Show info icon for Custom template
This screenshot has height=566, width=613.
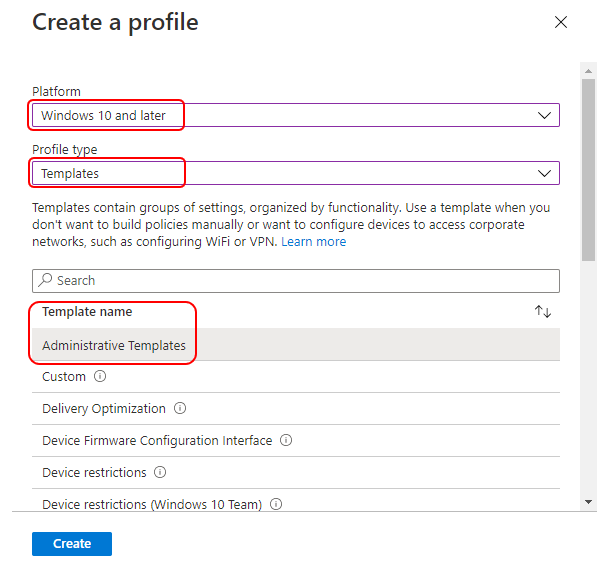coord(100,376)
